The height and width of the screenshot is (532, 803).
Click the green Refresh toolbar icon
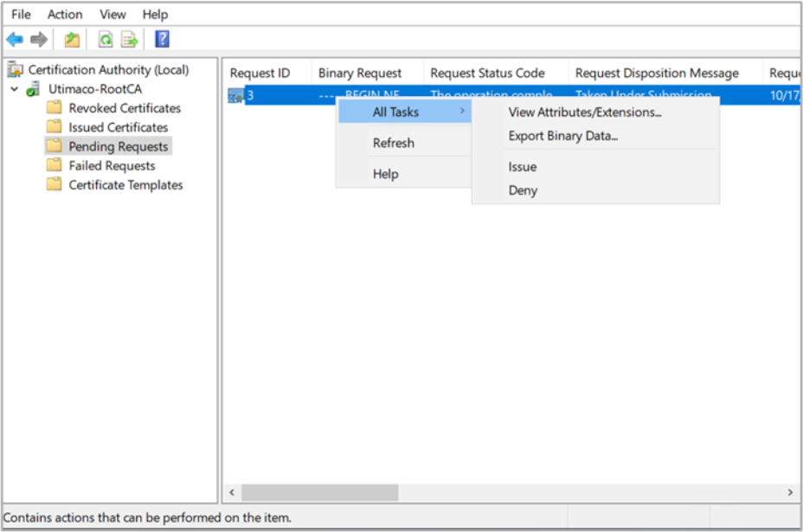[x=106, y=39]
